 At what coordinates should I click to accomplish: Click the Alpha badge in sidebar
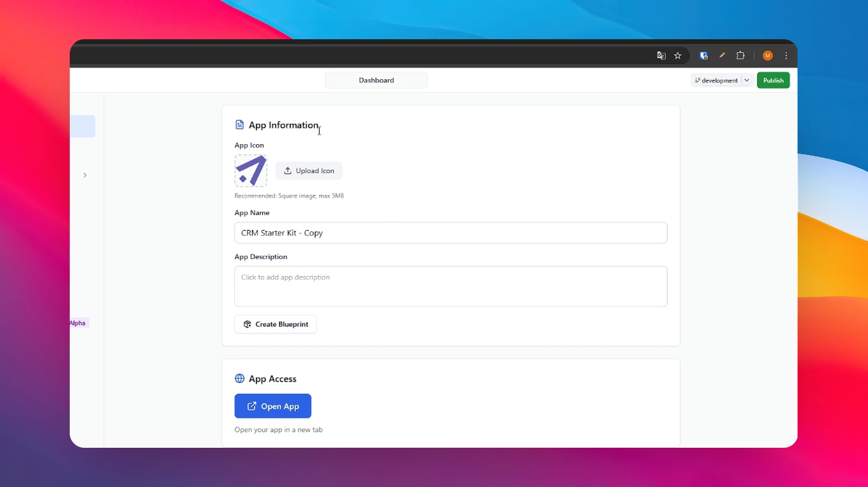pyautogui.click(x=78, y=323)
